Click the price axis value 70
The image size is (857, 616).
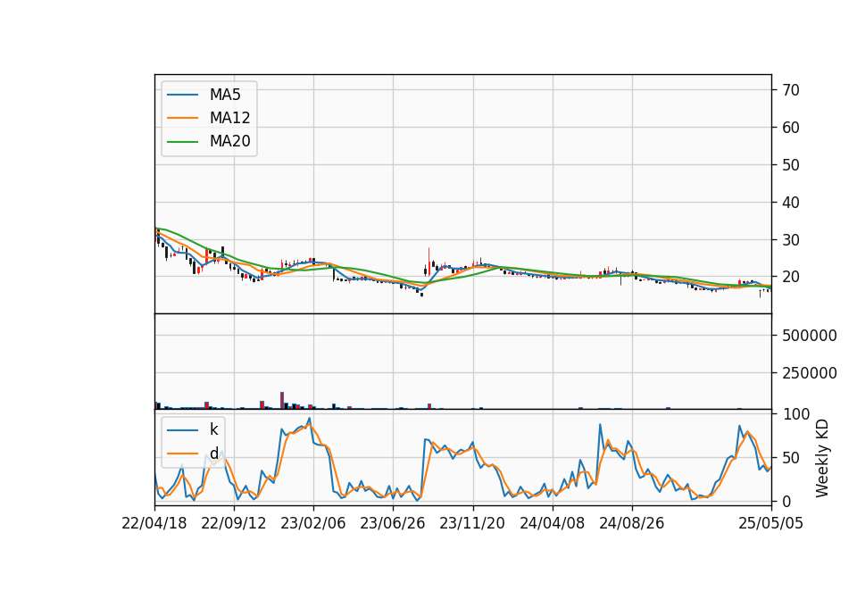pos(791,90)
